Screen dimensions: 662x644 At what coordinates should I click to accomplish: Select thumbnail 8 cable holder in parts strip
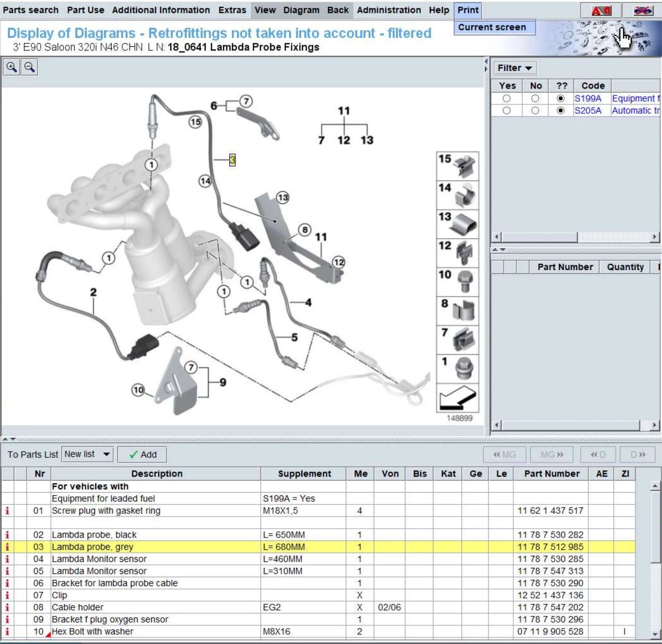[457, 311]
